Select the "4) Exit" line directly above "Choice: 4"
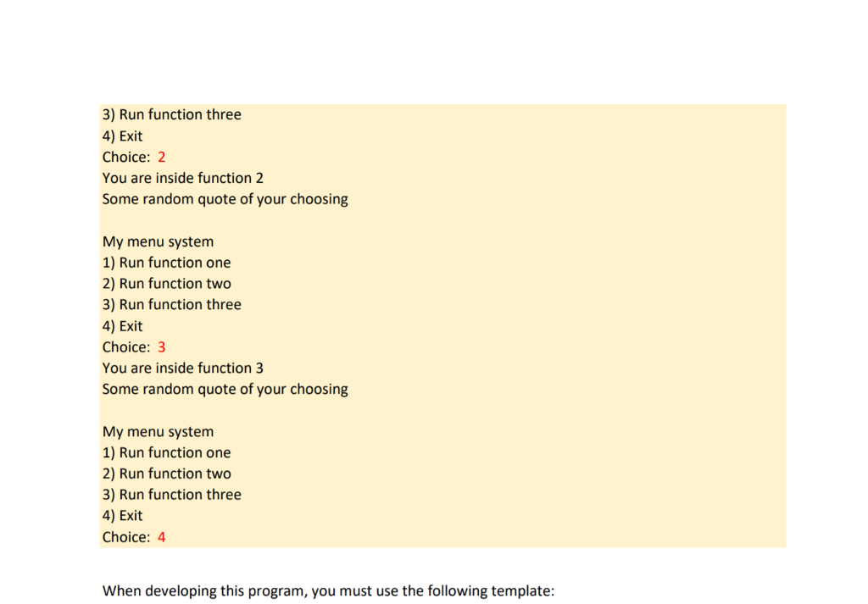Viewport: 868px width, 604px height. click(x=122, y=516)
